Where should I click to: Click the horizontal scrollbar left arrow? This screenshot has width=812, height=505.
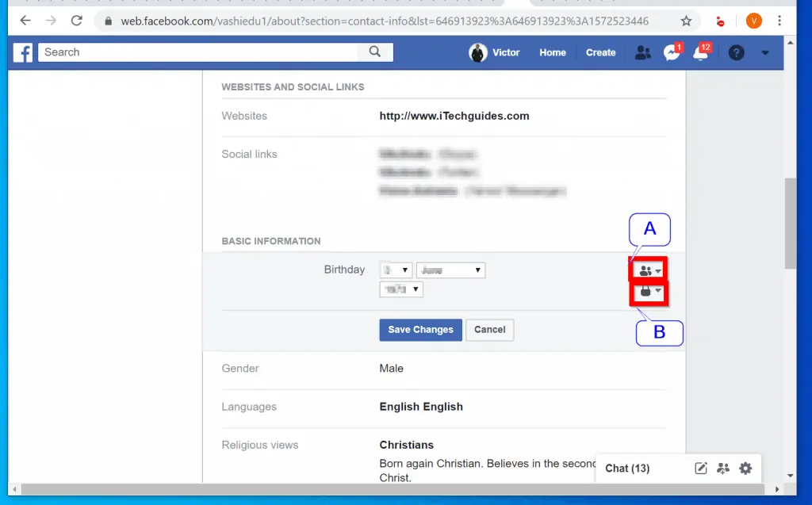click(x=14, y=489)
